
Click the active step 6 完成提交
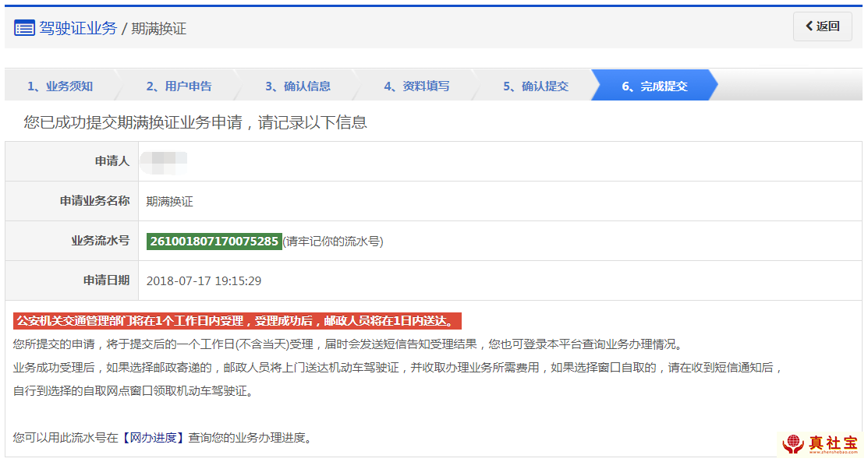coord(654,86)
